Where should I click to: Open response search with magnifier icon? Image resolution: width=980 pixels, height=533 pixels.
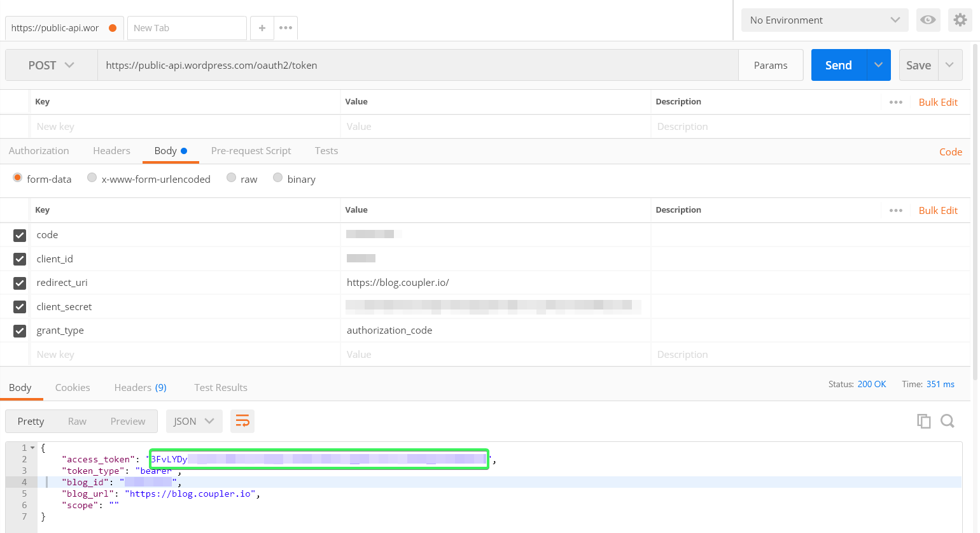coord(947,421)
